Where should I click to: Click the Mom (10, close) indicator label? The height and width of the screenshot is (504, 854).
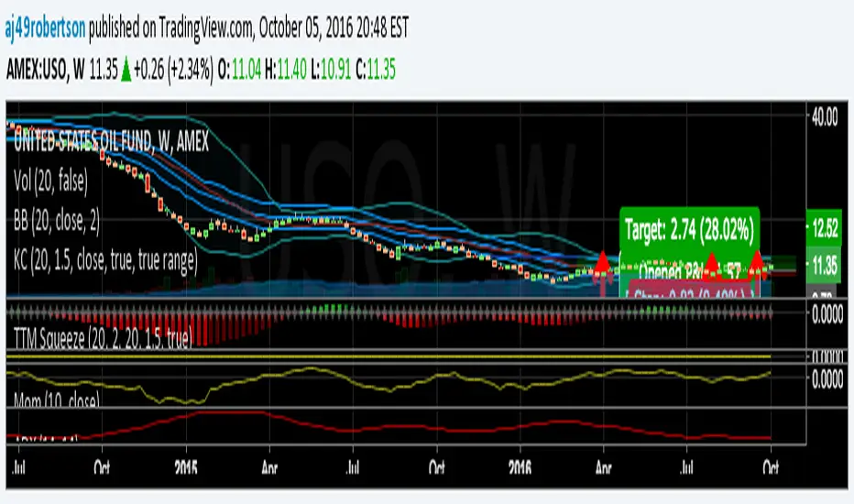(57, 400)
